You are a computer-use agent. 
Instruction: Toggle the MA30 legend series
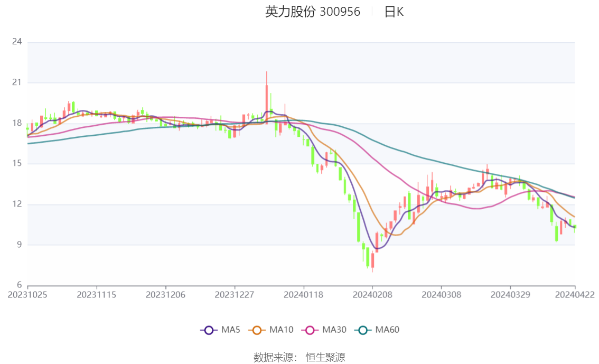coord(324,330)
